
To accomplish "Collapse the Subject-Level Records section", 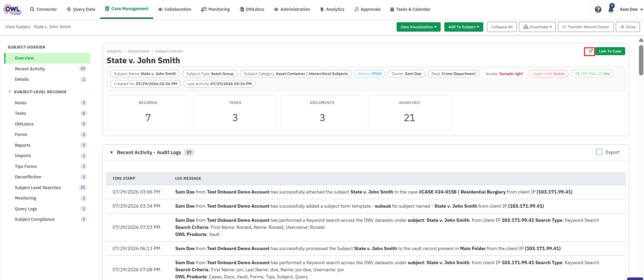I will click(10, 92).
